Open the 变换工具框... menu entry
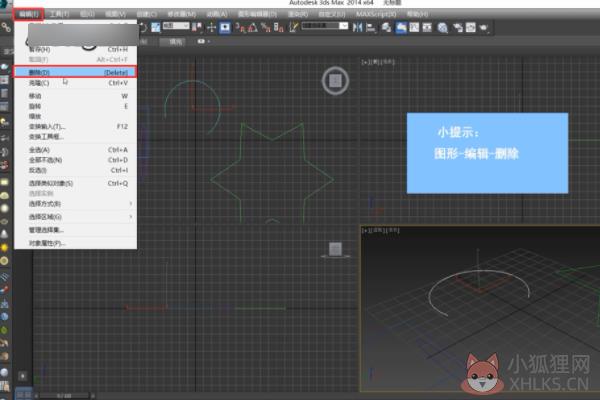Viewport: 600px width, 400px height. [75, 137]
